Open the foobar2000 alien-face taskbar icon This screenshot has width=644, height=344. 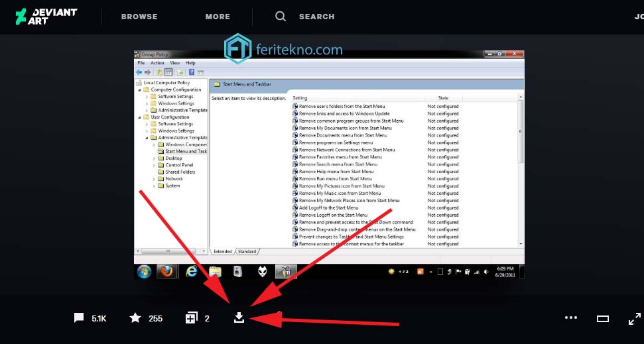pos(262,271)
